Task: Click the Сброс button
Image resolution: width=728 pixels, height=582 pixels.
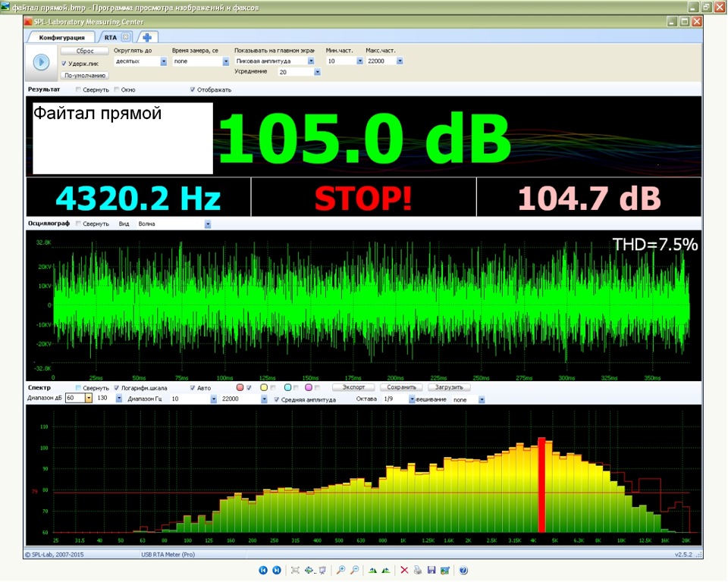Action: coord(85,51)
